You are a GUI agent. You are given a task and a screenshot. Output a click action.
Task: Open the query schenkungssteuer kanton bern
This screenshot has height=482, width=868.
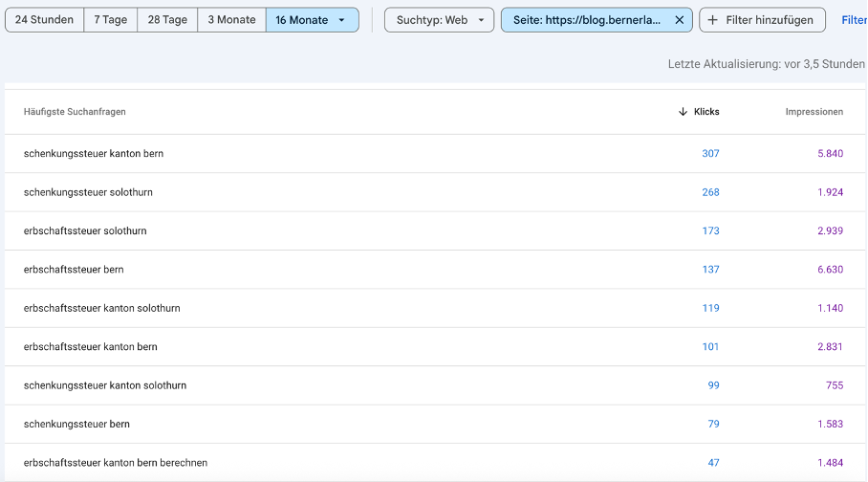[x=94, y=154]
